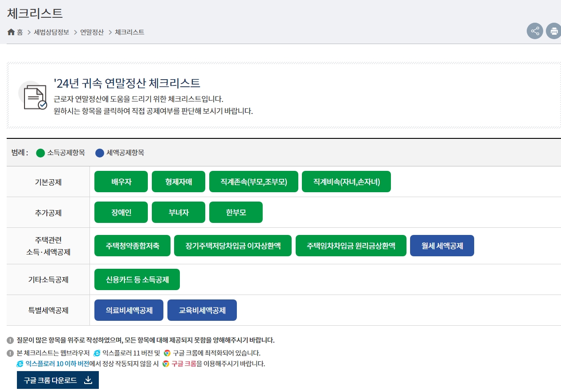Select the 월세 세액공제 blue button
561x392 pixels.
coord(442,246)
